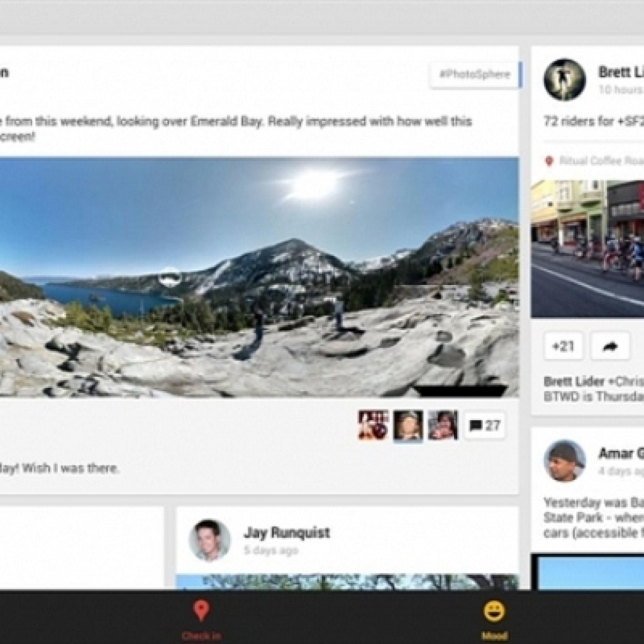Viewport: 644px width, 644px height.
Task: Tap the yellow Mood smiley icon
Action: tap(494, 611)
